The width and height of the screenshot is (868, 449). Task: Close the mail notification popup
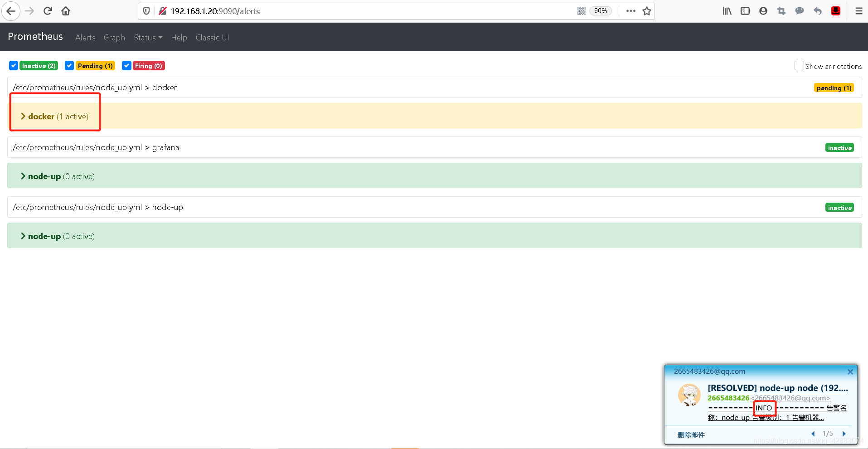click(850, 372)
